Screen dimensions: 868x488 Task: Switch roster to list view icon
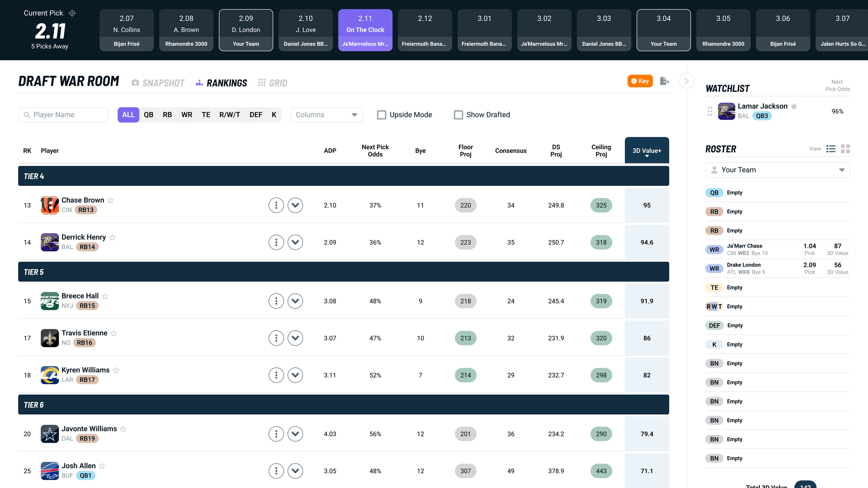click(x=831, y=149)
